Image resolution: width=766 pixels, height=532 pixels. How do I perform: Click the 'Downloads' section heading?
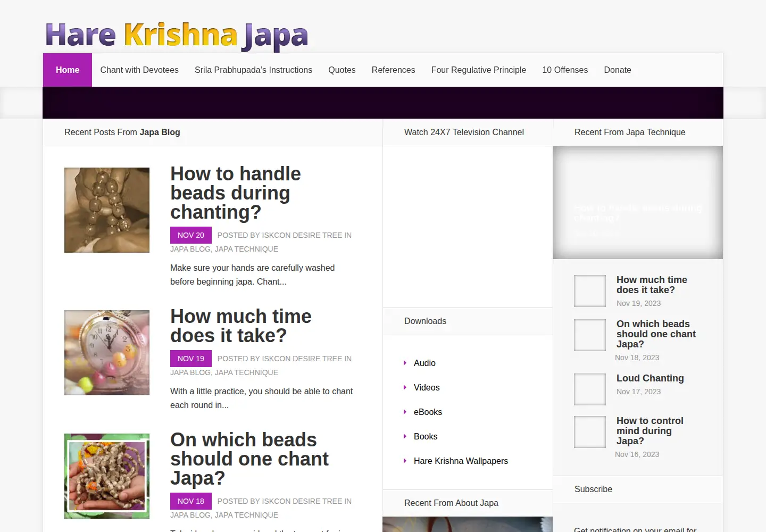(425, 321)
